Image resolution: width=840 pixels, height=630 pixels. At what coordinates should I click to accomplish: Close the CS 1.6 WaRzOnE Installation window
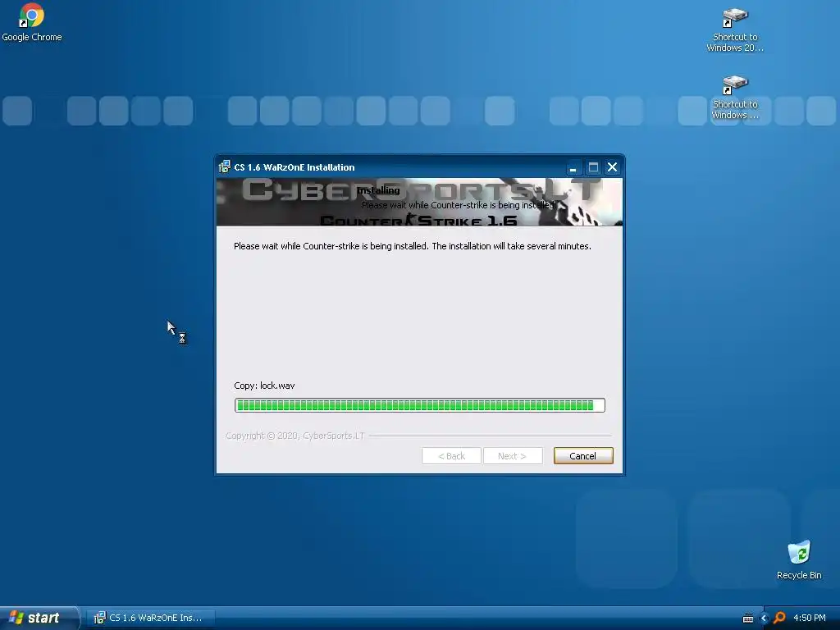point(612,167)
